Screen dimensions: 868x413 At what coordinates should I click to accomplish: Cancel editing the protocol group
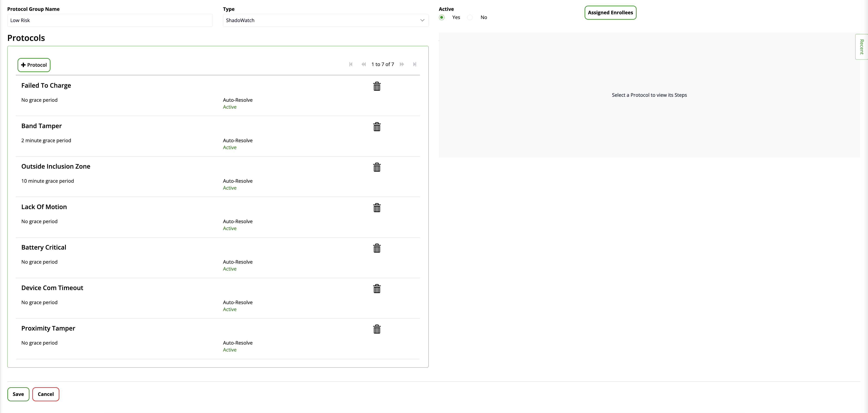point(46,394)
